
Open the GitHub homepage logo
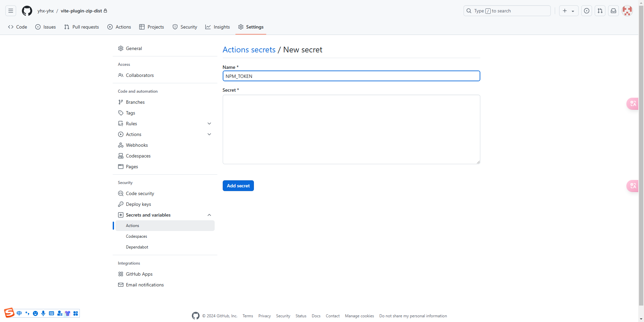(x=27, y=11)
